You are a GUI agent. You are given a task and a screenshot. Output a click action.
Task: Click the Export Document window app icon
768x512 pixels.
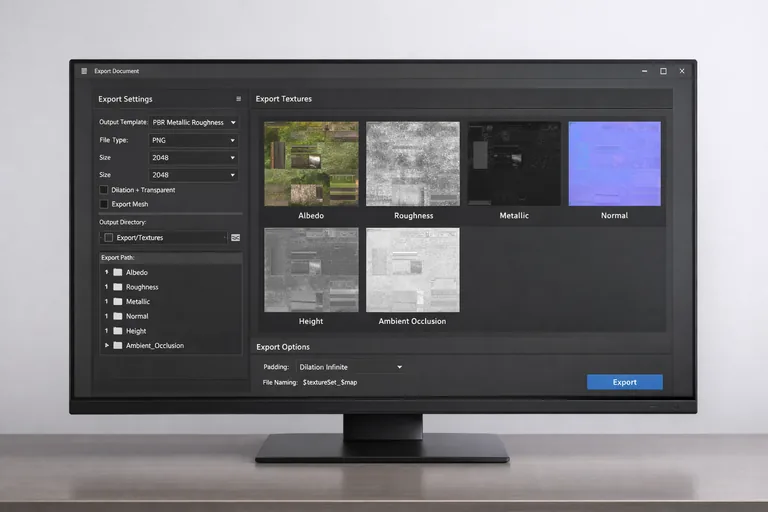[84, 71]
